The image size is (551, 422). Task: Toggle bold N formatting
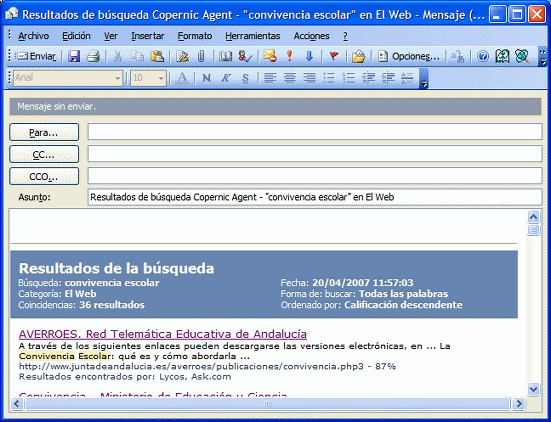[206, 78]
